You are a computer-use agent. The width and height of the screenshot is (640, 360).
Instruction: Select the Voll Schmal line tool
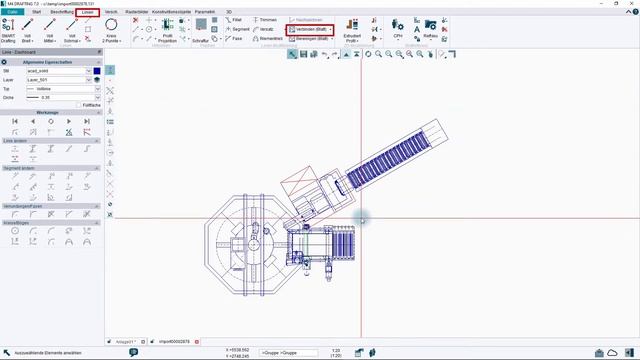click(x=72, y=30)
